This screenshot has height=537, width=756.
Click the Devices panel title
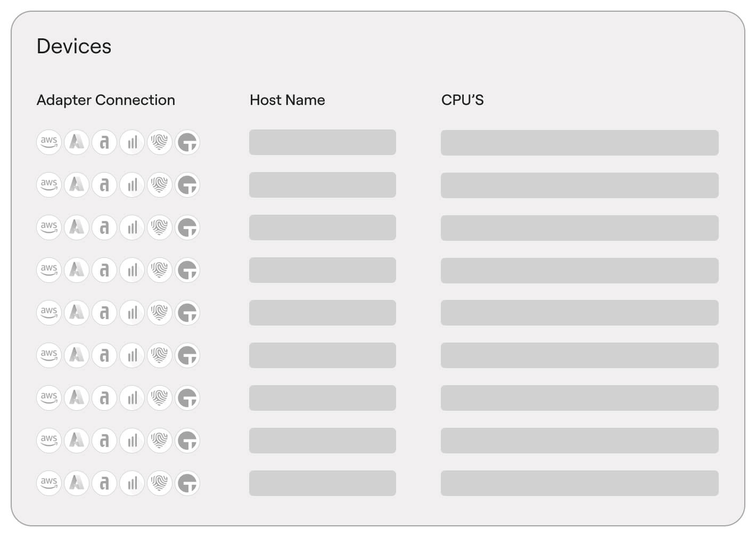[x=74, y=46]
